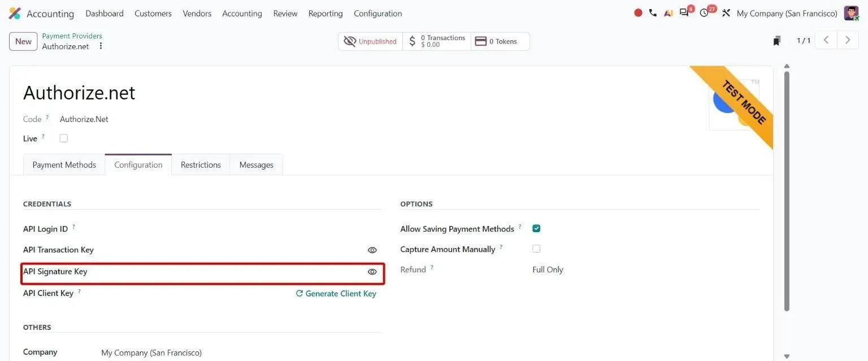Click the Live field help tooltip mark
The width and height of the screenshot is (868, 361).
pyautogui.click(x=43, y=136)
